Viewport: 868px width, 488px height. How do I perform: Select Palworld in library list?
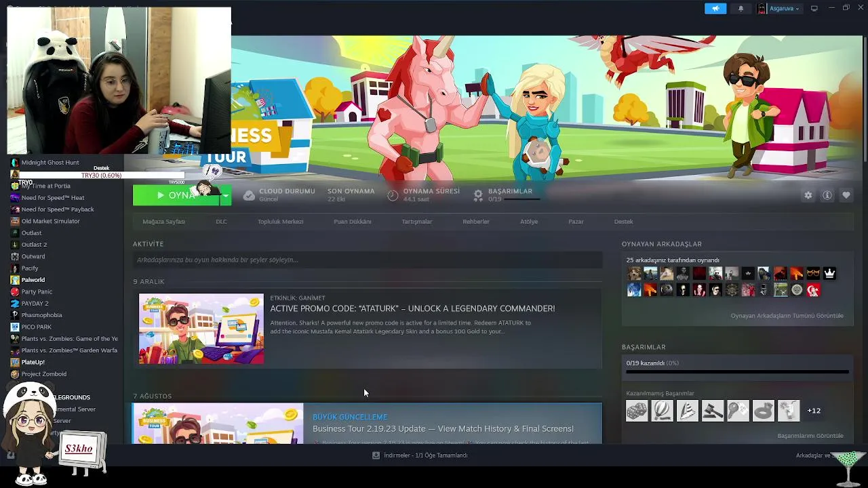[x=33, y=280]
